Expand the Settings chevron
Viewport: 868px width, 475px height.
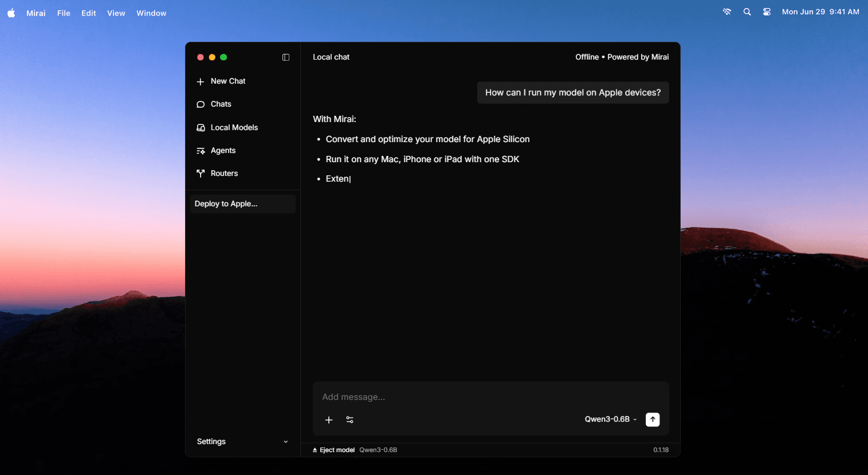click(x=286, y=442)
